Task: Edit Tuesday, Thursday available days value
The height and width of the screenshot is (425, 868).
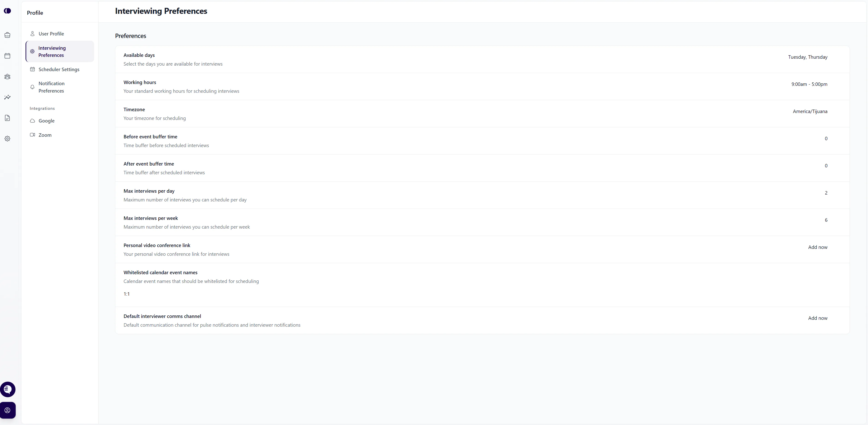Action: tap(808, 57)
